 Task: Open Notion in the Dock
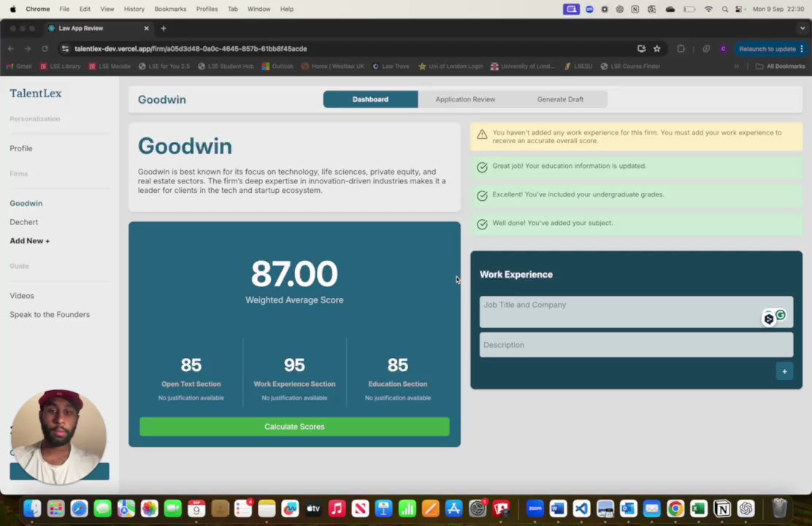tap(722, 508)
